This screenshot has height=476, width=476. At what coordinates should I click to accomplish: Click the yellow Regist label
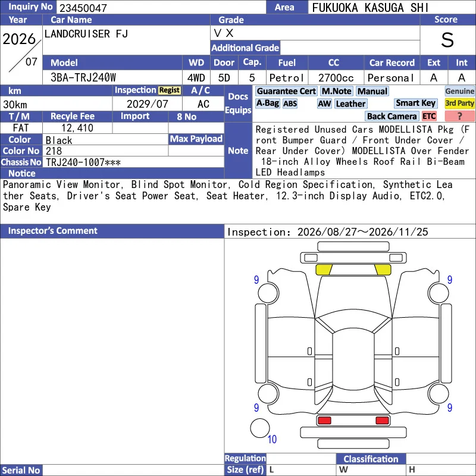click(x=170, y=90)
